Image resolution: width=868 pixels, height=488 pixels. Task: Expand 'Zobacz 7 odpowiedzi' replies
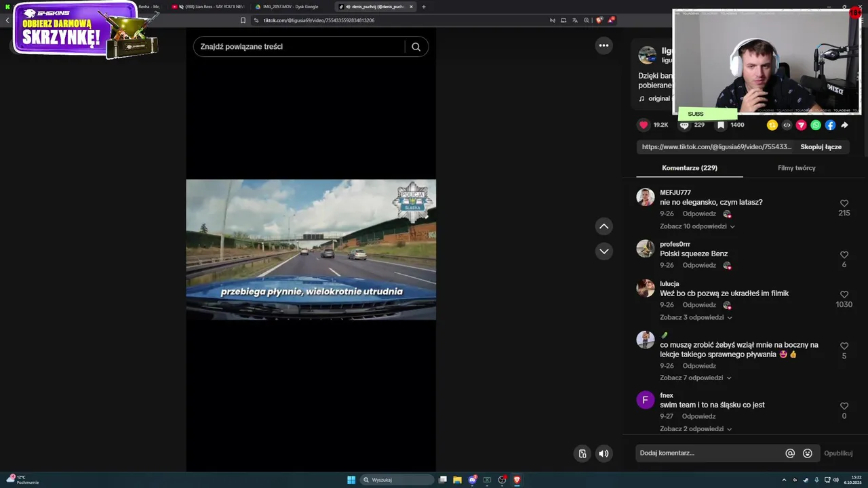pyautogui.click(x=696, y=378)
